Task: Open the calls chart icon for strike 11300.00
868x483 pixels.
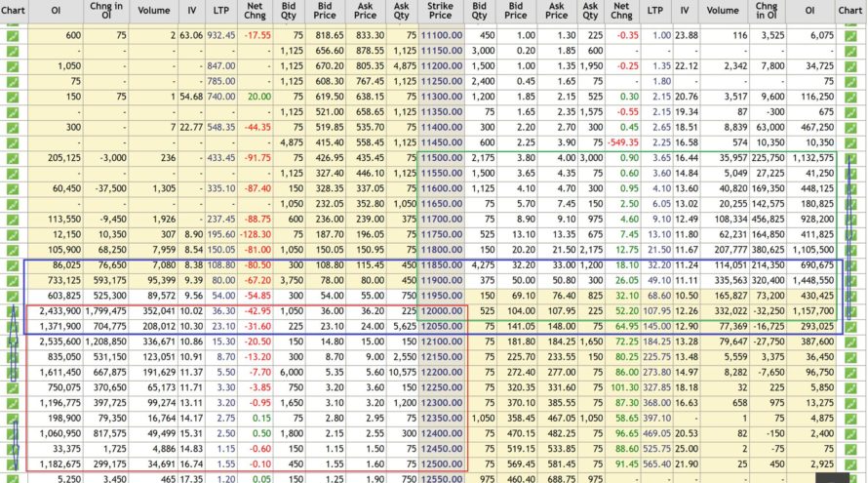Action: click(12, 97)
